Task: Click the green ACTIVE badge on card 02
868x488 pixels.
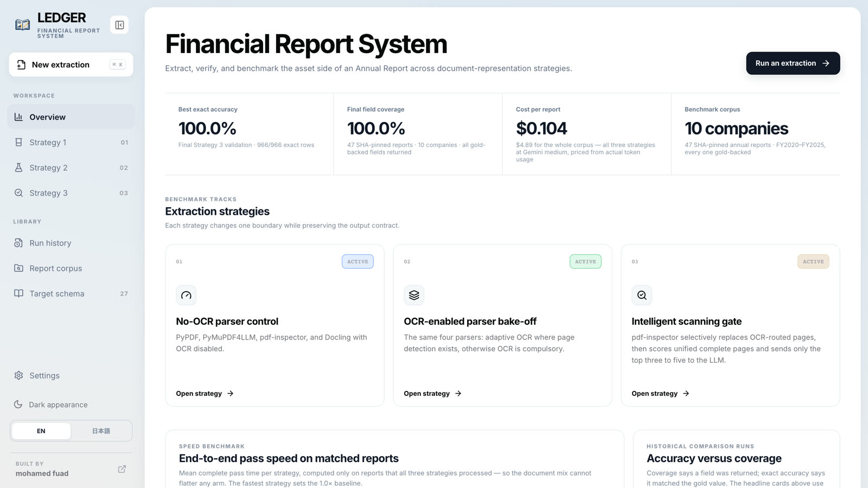Action: click(x=585, y=261)
